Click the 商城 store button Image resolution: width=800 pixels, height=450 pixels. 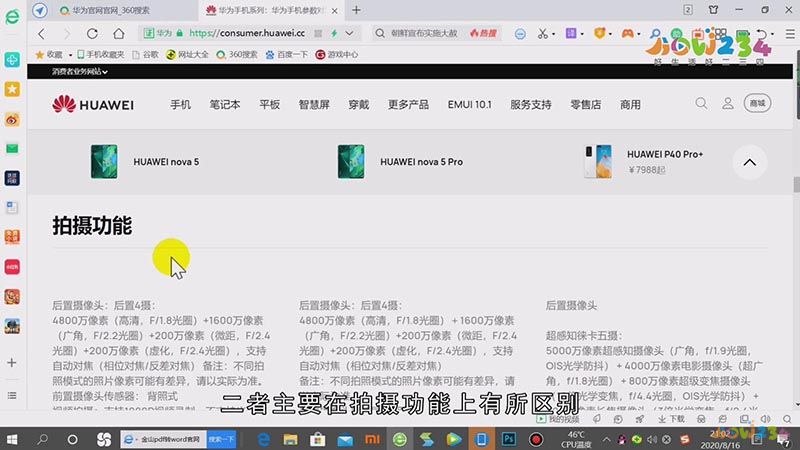pos(757,103)
